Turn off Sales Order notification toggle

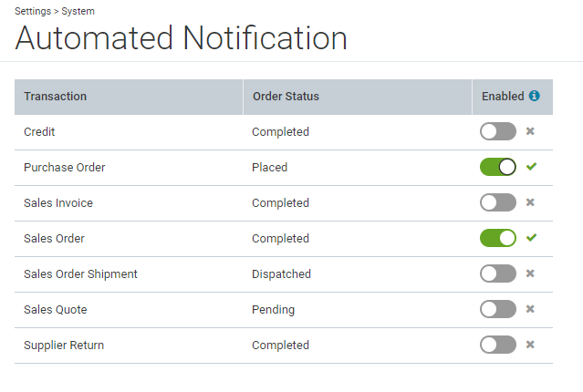click(498, 238)
